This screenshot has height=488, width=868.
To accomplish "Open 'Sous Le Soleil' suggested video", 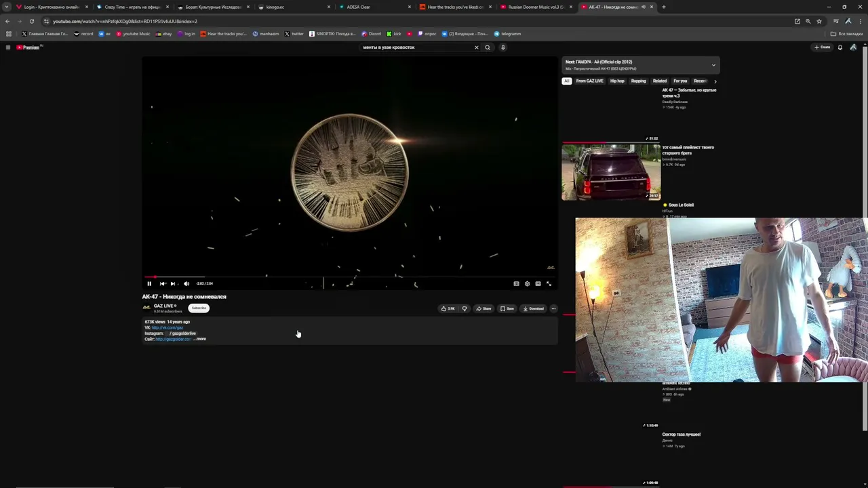I will (x=681, y=205).
